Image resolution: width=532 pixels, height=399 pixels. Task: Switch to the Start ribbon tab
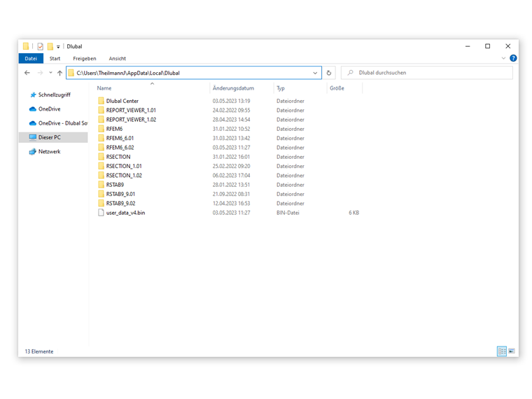tap(55, 58)
